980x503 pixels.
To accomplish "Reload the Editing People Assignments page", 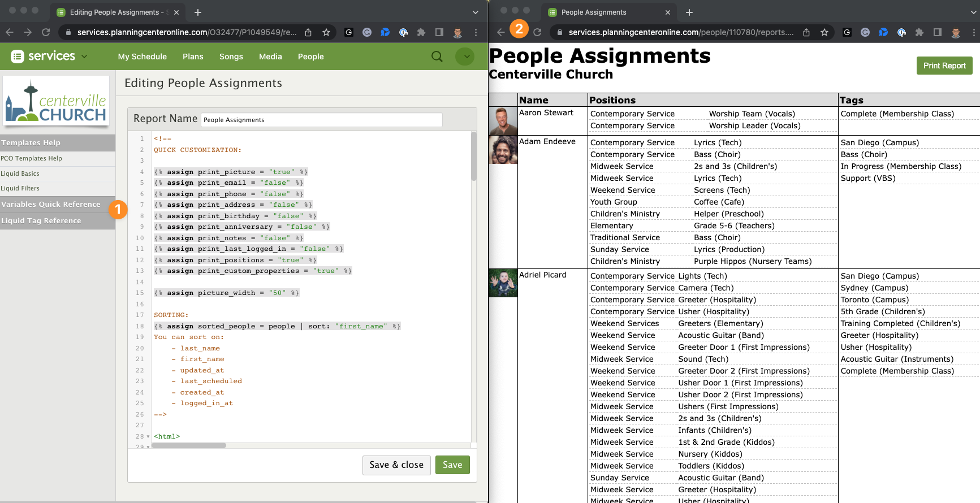I will [46, 32].
